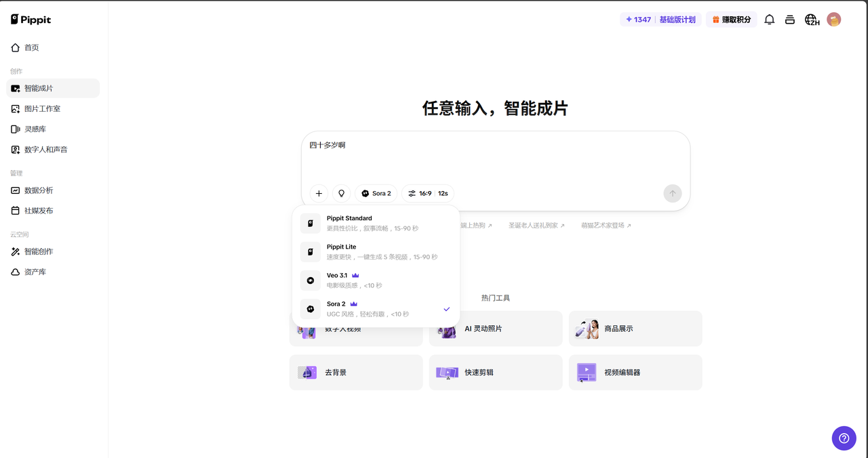Collapse the Sora 2 model dropdown
Viewport: 868px width, 458px height.
tap(376, 193)
